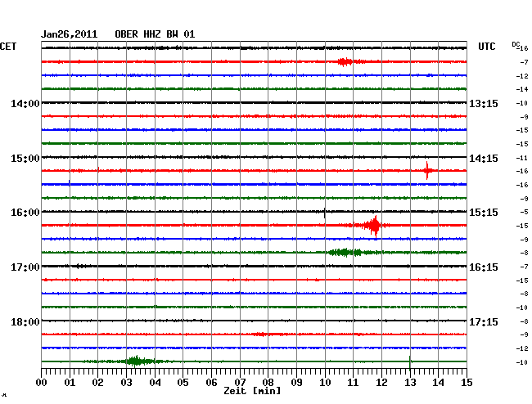Click the green wave packet between minutes 10 and 11

(x=345, y=253)
